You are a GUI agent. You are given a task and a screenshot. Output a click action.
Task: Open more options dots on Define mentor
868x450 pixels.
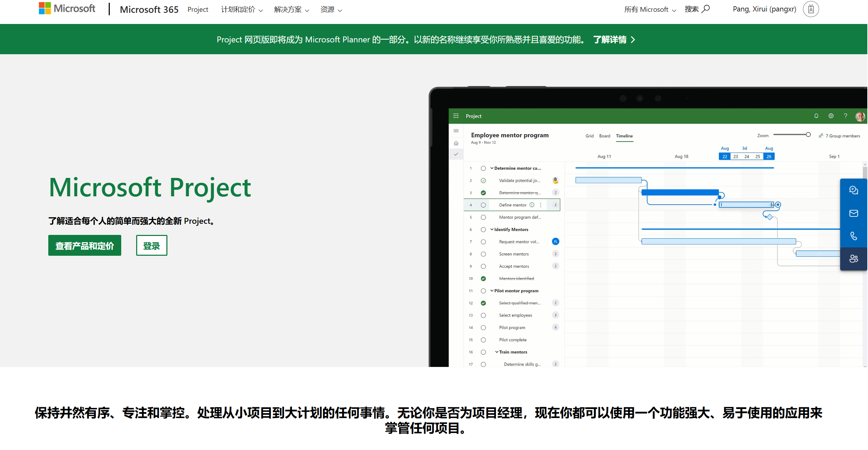click(x=540, y=205)
